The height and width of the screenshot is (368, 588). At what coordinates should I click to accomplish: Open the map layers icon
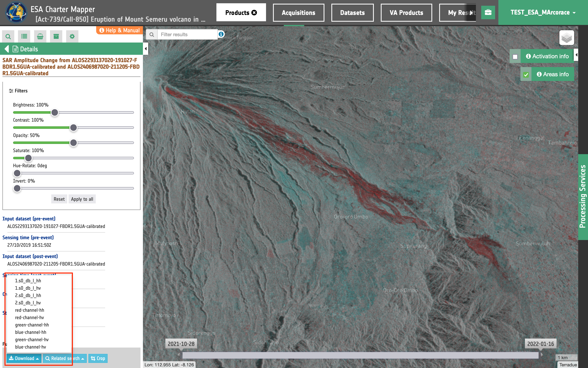[567, 38]
